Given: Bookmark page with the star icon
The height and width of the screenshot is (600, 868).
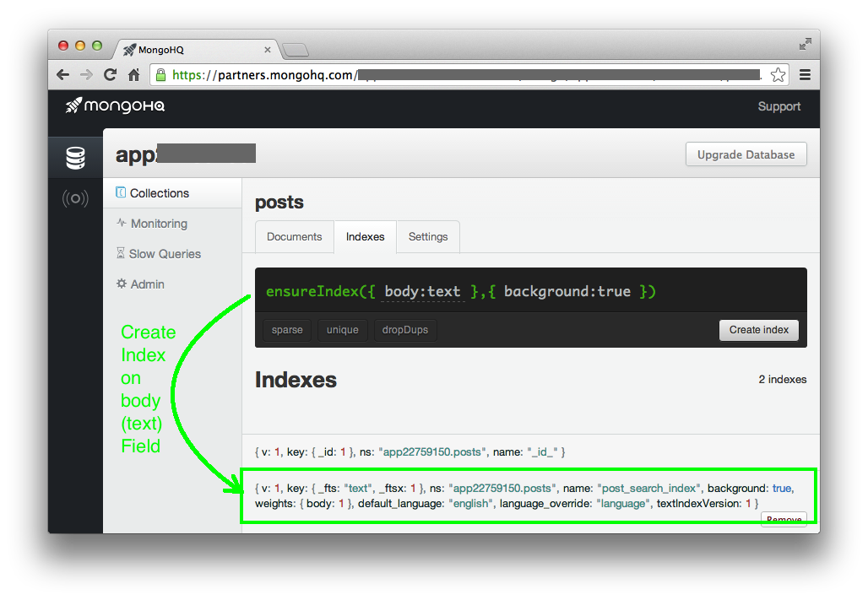Looking at the screenshot, I should click(x=778, y=75).
